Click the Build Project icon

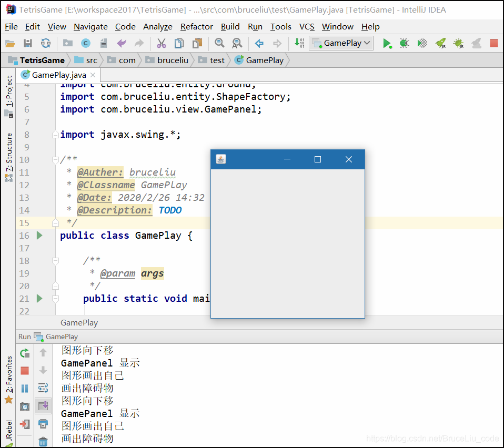coord(299,43)
